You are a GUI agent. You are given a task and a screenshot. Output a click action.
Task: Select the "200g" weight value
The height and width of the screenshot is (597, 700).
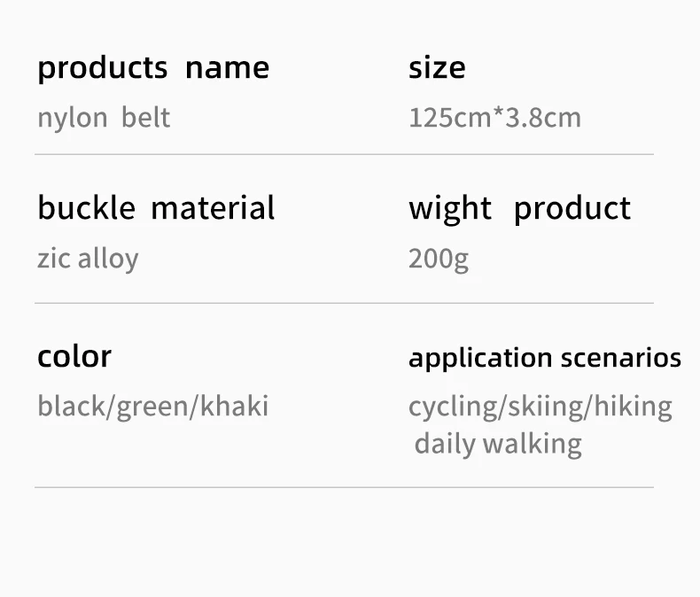pyautogui.click(x=439, y=259)
